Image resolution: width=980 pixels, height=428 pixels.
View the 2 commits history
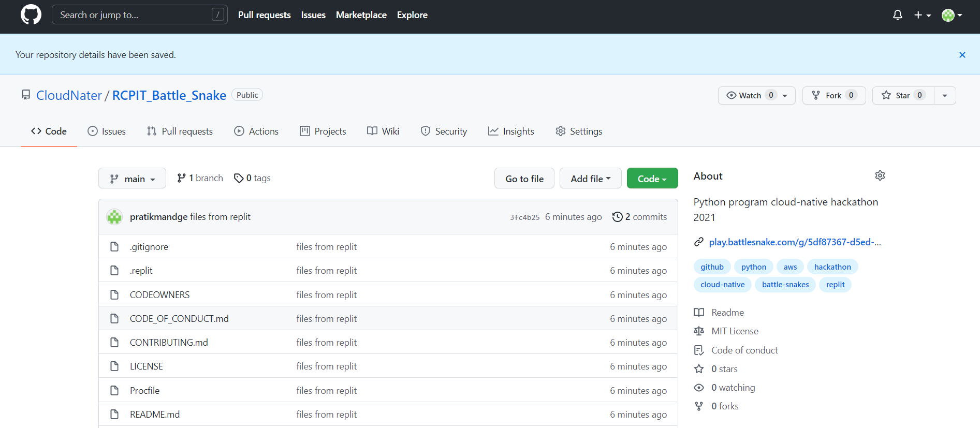point(639,217)
